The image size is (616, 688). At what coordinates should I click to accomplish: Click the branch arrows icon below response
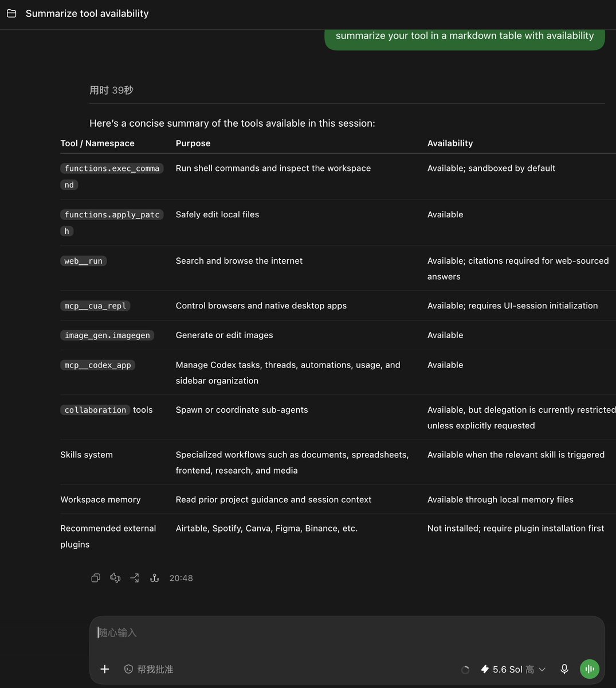tap(135, 578)
